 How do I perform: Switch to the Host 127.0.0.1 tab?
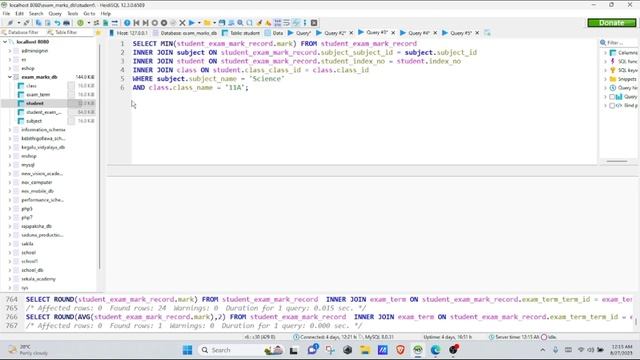click(x=129, y=33)
